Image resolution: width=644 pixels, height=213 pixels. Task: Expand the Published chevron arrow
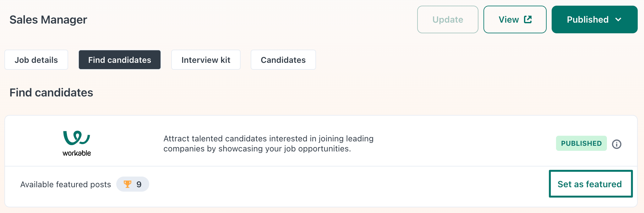point(618,19)
